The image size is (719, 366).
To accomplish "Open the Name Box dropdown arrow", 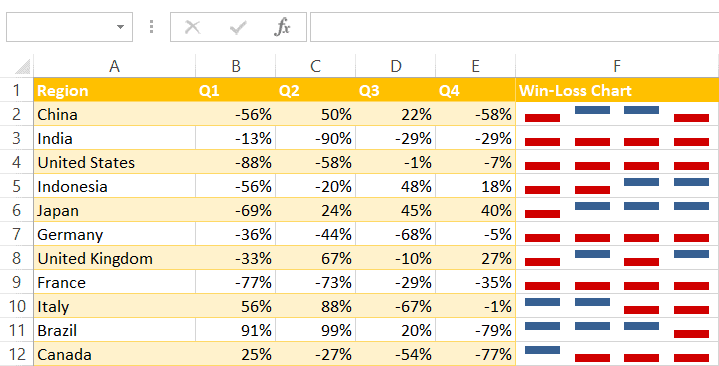I will [x=120, y=27].
